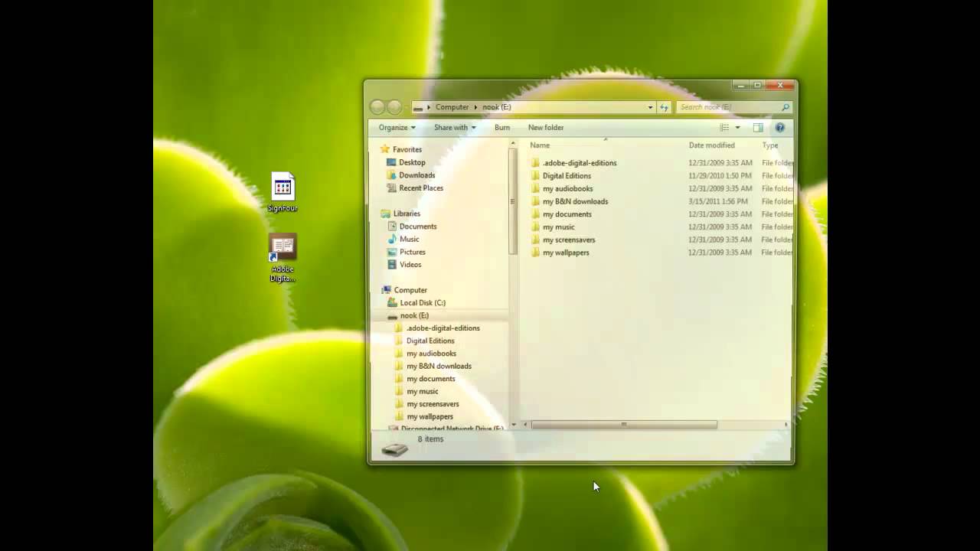Image resolution: width=980 pixels, height=551 pixels.
Task: Click the Forward navigation arrow in Explorer
Action: click(394, 107)
